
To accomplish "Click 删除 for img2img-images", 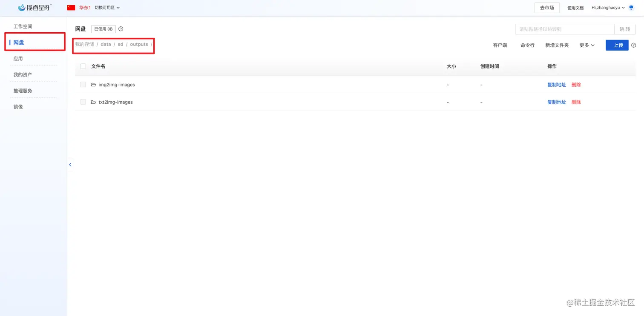I will point(576,85).
